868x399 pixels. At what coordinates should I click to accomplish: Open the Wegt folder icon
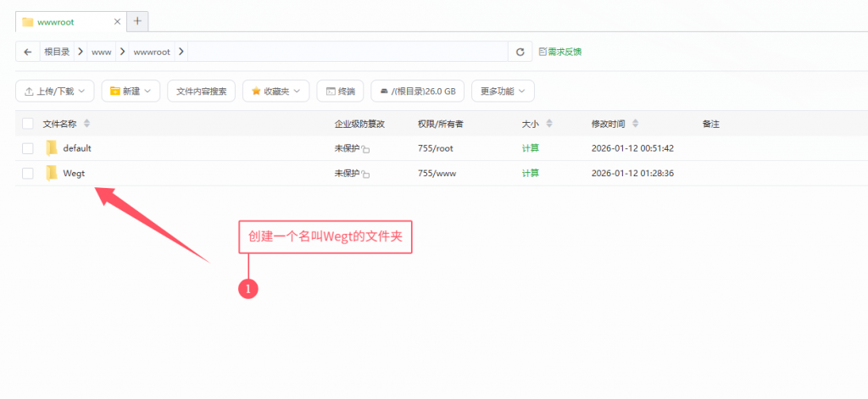pyautogui.click(x=52, y=173)
